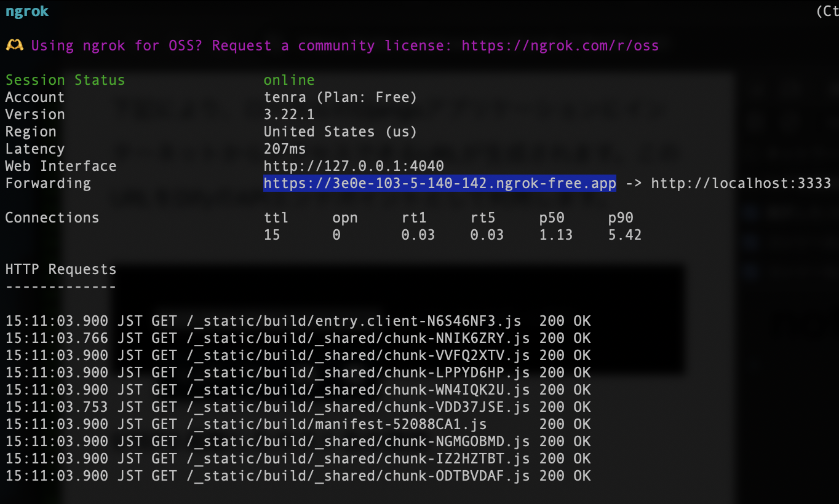Click the chunk-NGMGOBMD.js request line
The image size is (839, 504).
click(298, 441)
